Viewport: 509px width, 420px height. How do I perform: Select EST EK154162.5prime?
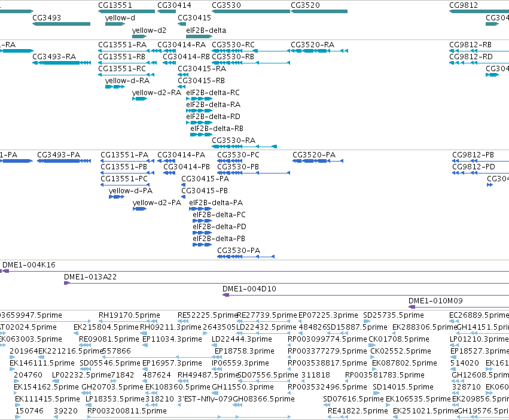[x=46, y=387]
